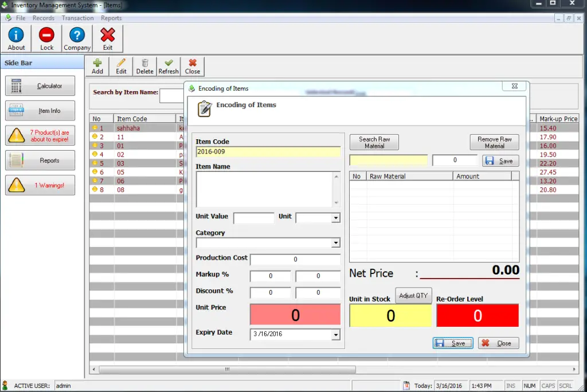Add a new item record
The image size is (587, 392).
[x=97, y=65]
